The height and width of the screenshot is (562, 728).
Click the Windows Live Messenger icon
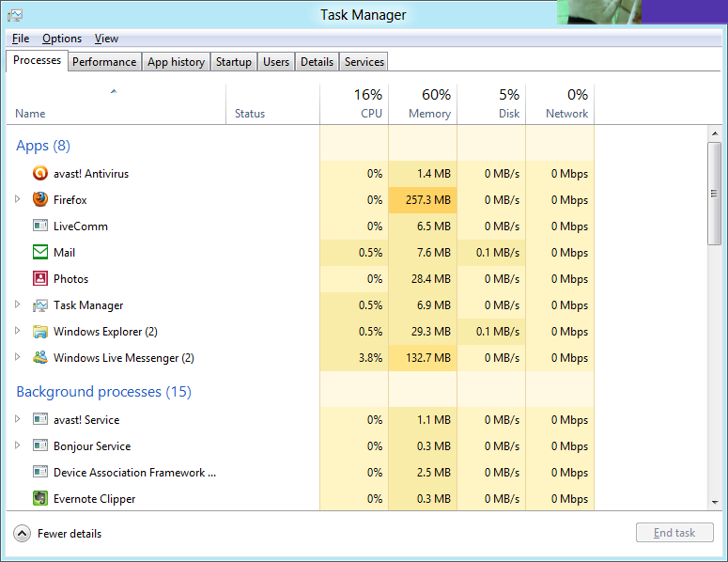pyautogui.click(x=39, y=358)
